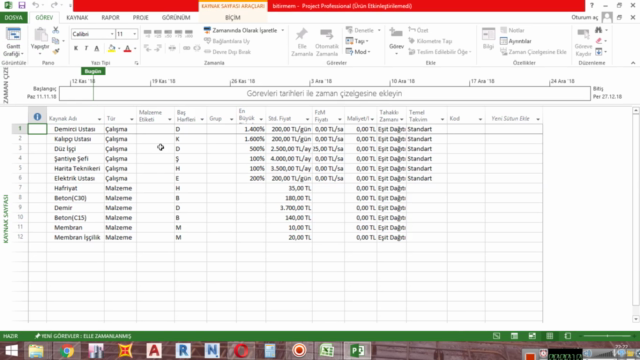This screenshot has height=360, width=640.
Task: Open Tür column filter dropdown
Action: 131,119
